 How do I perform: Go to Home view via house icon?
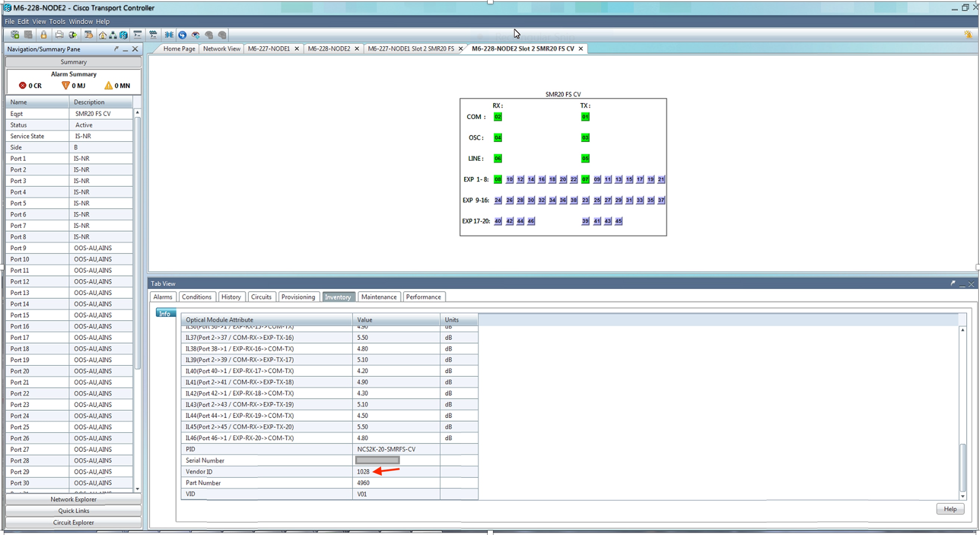tap(102, 35)
